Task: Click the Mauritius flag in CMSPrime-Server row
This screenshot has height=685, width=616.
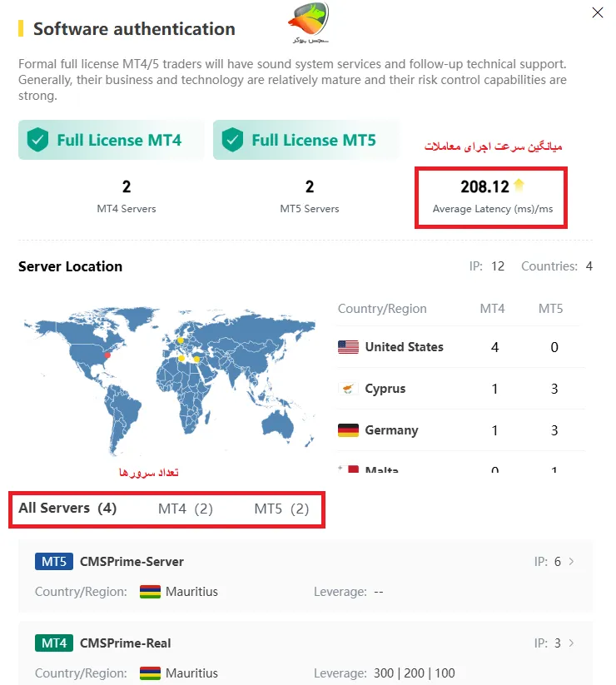Action: (x=150, y=592)
